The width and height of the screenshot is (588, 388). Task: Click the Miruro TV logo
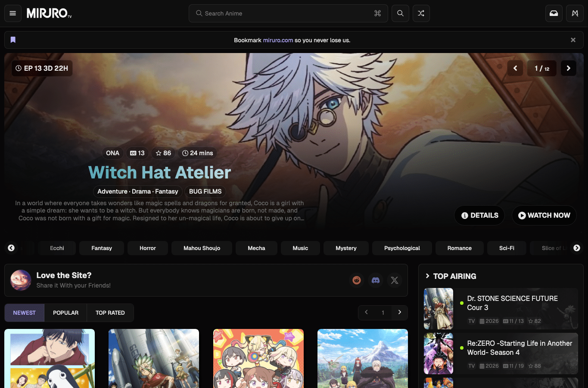(x=49, y=13)
